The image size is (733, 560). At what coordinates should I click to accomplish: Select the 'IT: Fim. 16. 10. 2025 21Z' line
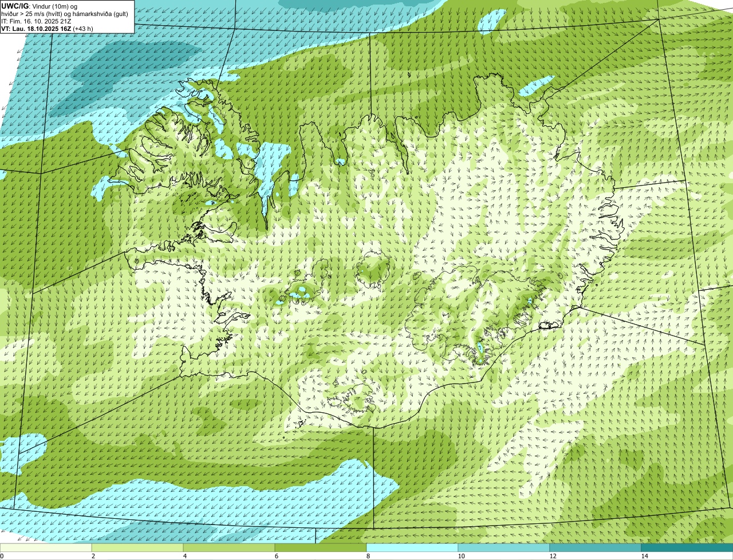(37, 21)
